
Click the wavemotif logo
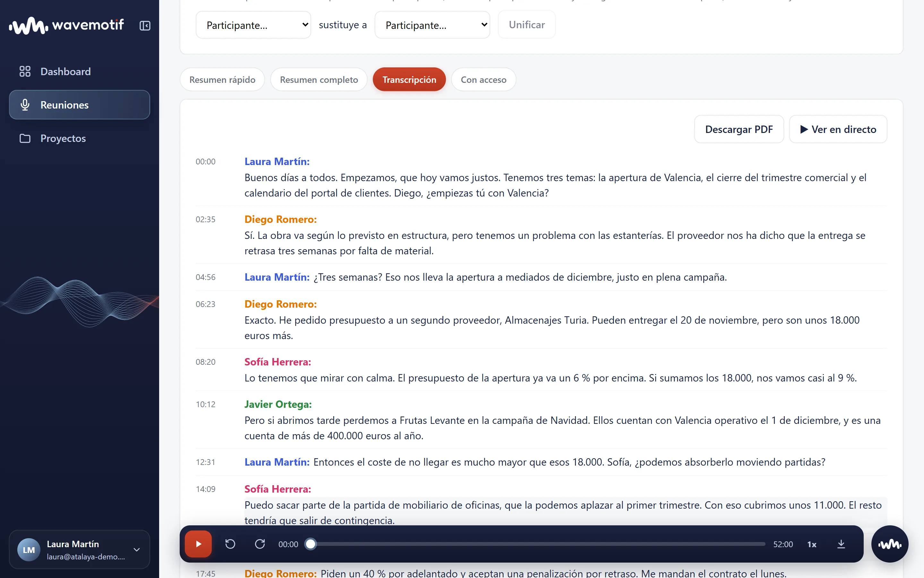point(66,26)
